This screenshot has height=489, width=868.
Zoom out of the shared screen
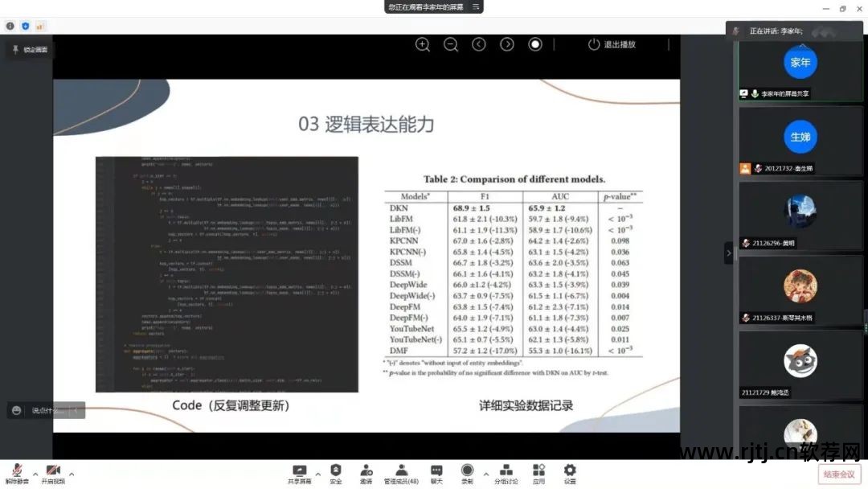click(x=451, y=45)
